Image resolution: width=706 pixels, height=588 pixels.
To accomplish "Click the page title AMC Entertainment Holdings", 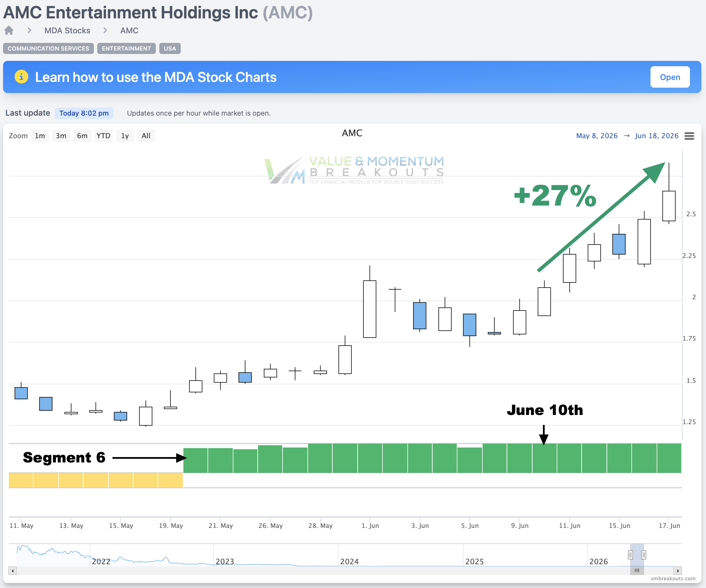I will (158, 13).
